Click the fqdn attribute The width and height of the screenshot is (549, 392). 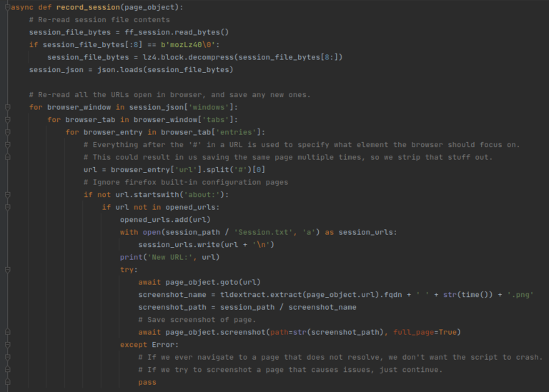click(x=393, y=295)
